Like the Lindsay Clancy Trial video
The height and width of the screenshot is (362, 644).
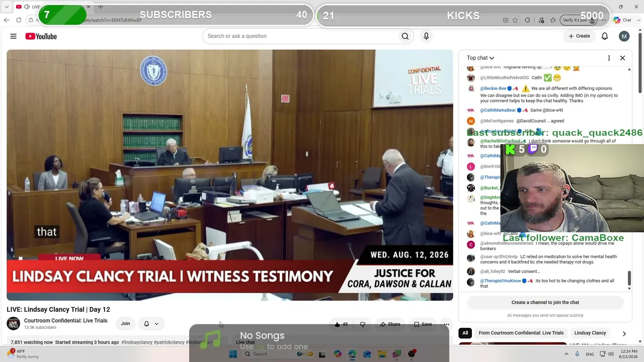(x=341, y=324)
